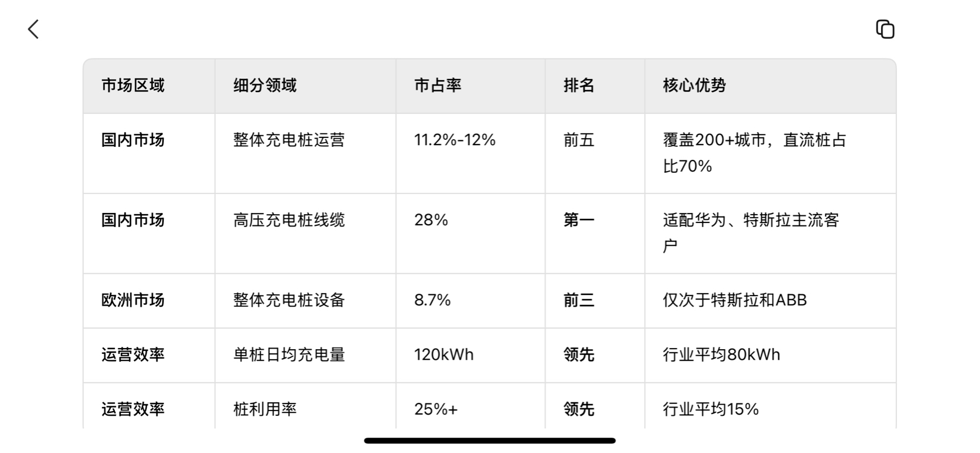Tap the 欧洲市场 row label
The height and width of the screenshot is (453, 980).
(x=133, y=300)
